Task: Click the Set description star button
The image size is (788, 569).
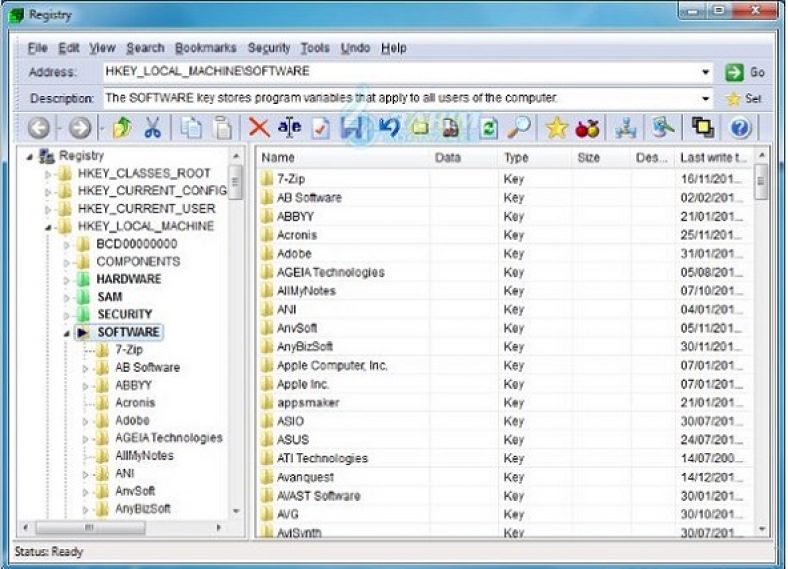Action: point(744,99)
